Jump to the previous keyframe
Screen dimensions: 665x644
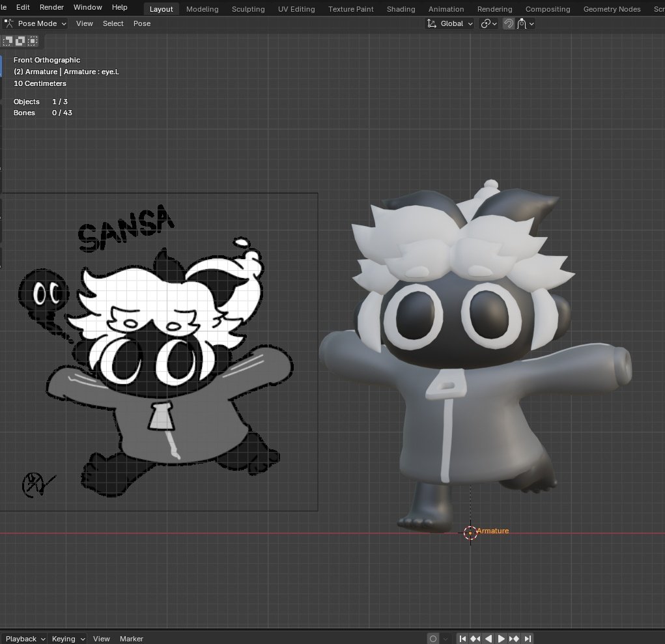475,639
